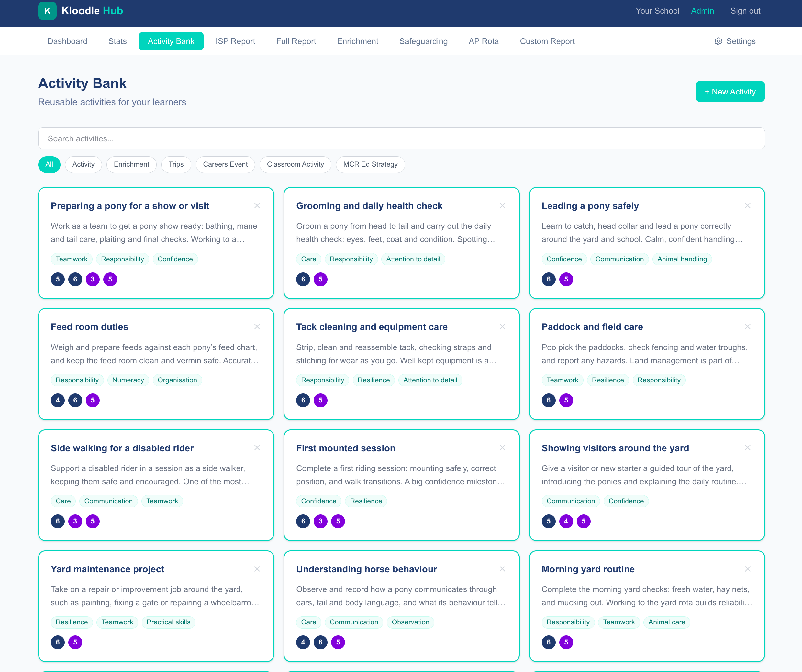Filter by the Activity chip

click(x=83, y=165)
